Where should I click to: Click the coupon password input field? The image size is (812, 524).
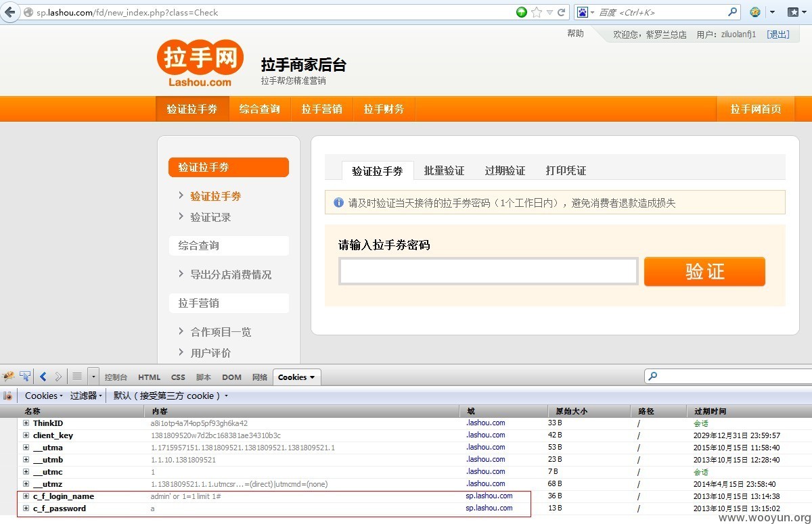click(489, 271)
